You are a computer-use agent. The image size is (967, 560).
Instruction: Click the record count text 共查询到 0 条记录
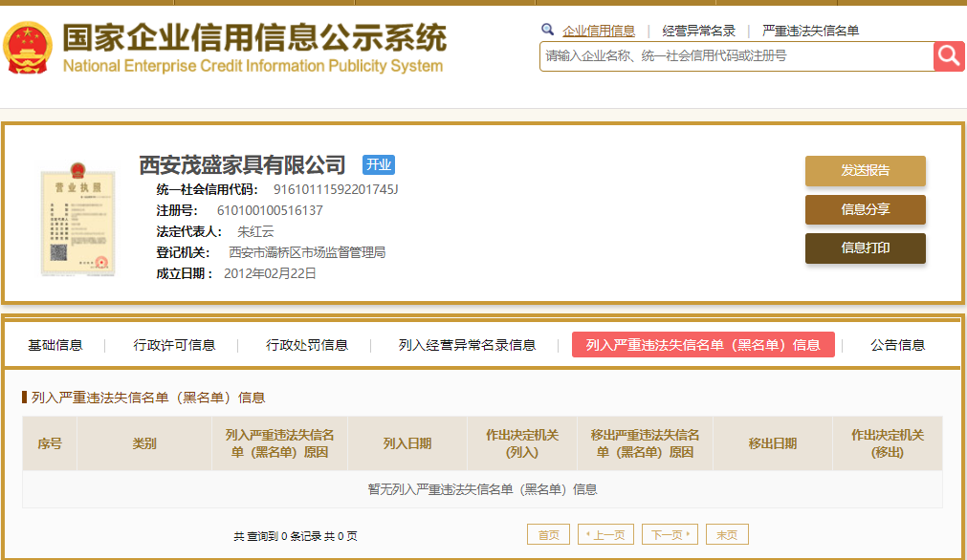pyautogui.click(x=277, y=536)
